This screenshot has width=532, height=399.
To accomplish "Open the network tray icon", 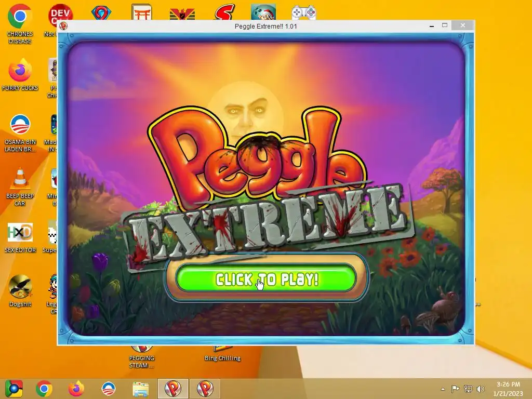I will tap(468, 389).
